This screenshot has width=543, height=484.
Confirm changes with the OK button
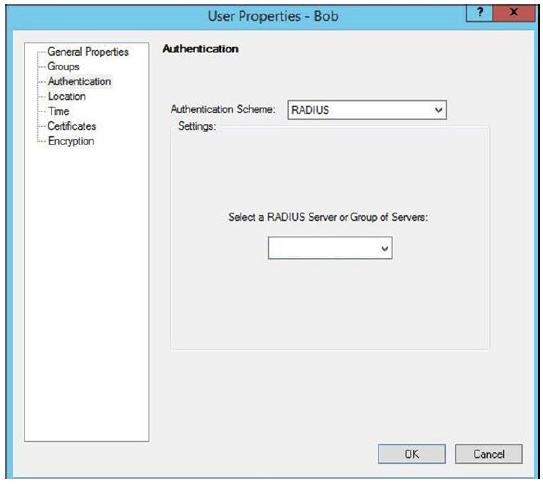[412, 454]
